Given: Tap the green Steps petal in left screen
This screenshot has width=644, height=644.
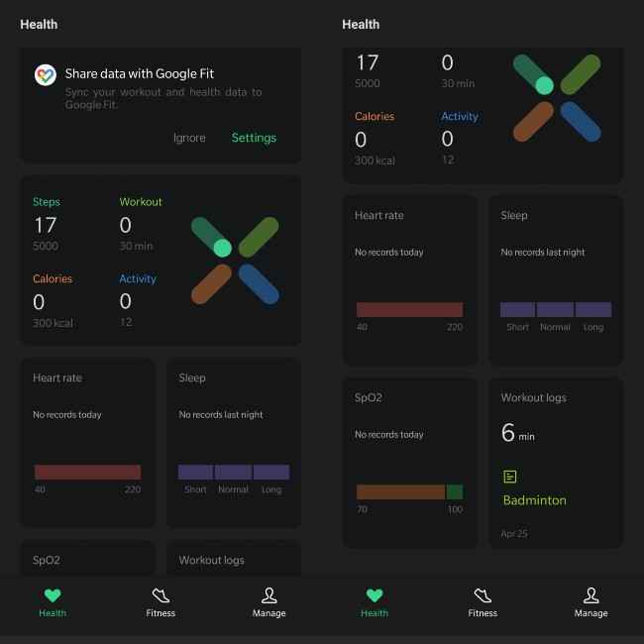Looking at the screenshot, I should pyautogui.click(x=211, y=237).
